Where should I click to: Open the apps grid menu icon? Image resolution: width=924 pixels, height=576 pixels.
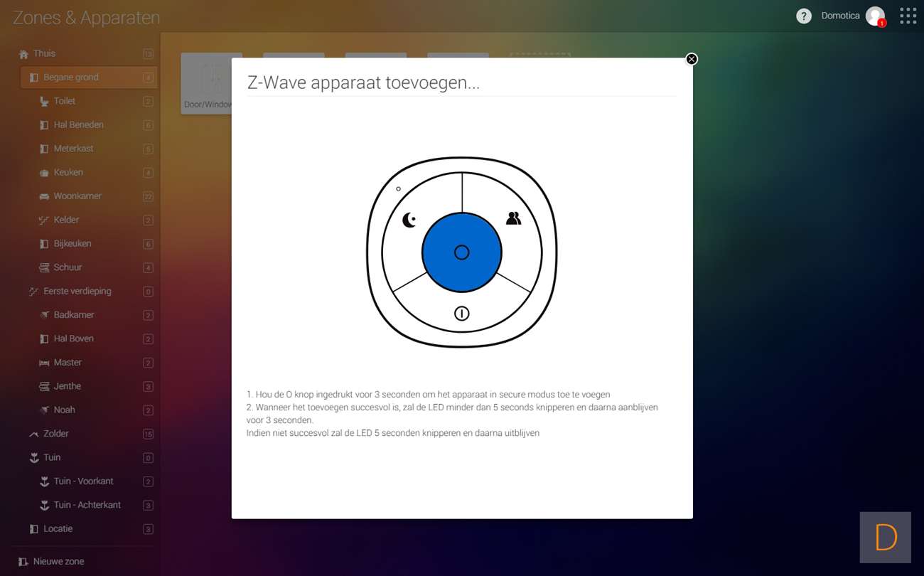coord(908,16)
